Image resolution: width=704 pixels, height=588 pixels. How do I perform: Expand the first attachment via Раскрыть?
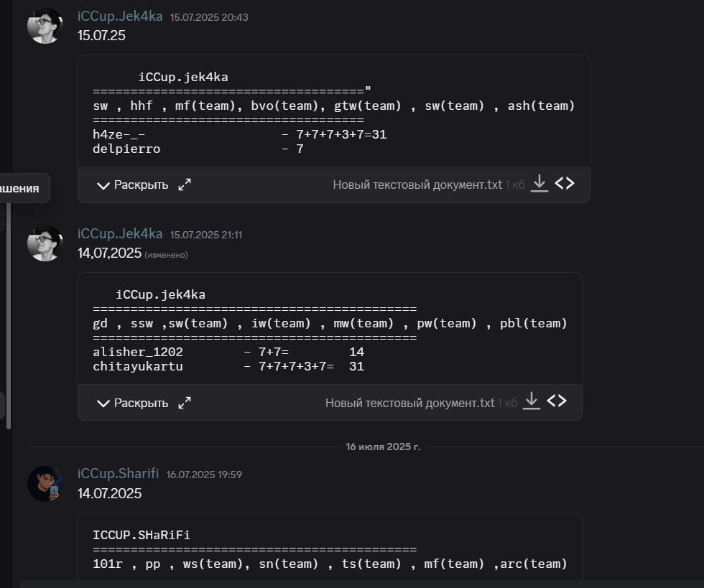click(132, 185)
